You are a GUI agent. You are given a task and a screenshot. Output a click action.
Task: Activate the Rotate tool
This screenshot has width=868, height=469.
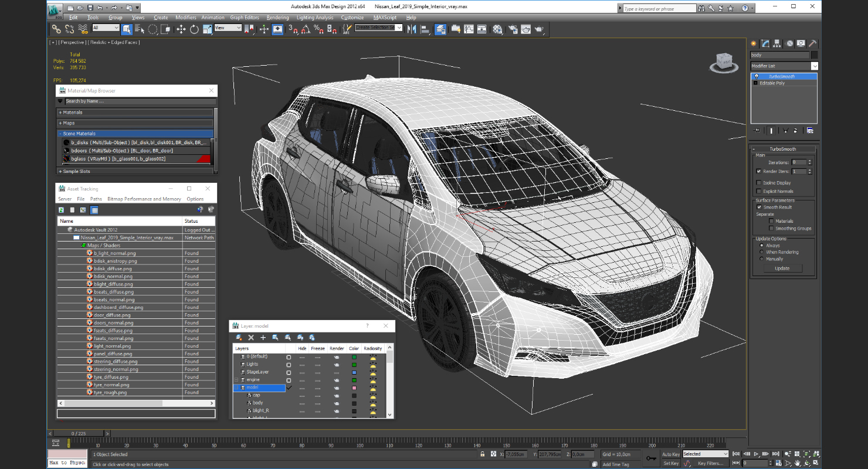194,29
